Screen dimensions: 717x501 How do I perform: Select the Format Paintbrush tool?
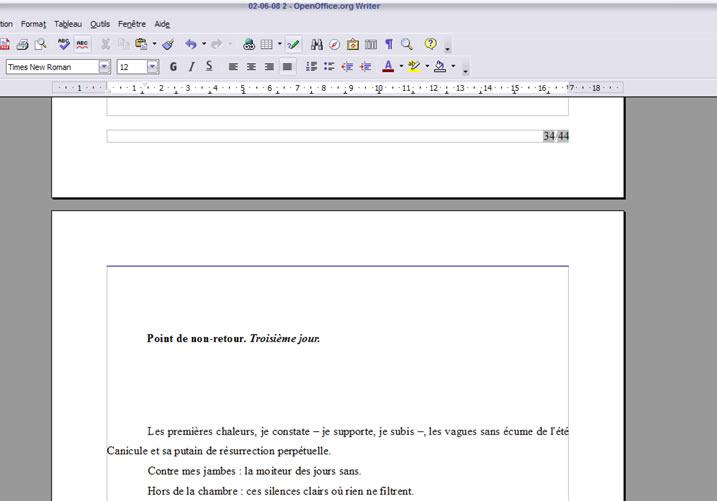(168, 44)
